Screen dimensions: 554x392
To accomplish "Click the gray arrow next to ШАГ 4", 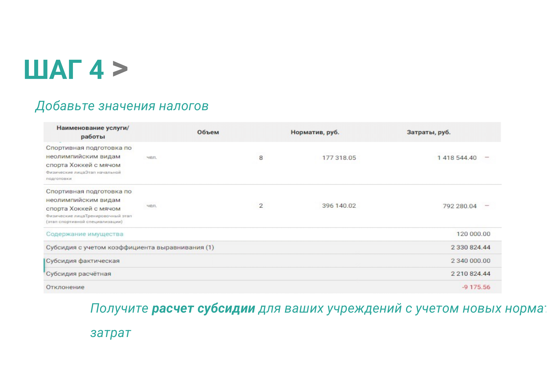I will (120, 69).
